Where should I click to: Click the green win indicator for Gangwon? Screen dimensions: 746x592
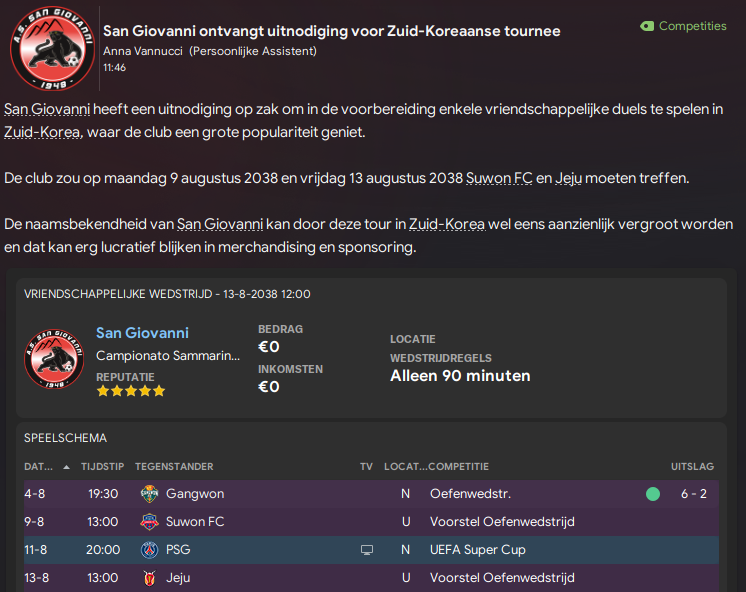(653, 494)
